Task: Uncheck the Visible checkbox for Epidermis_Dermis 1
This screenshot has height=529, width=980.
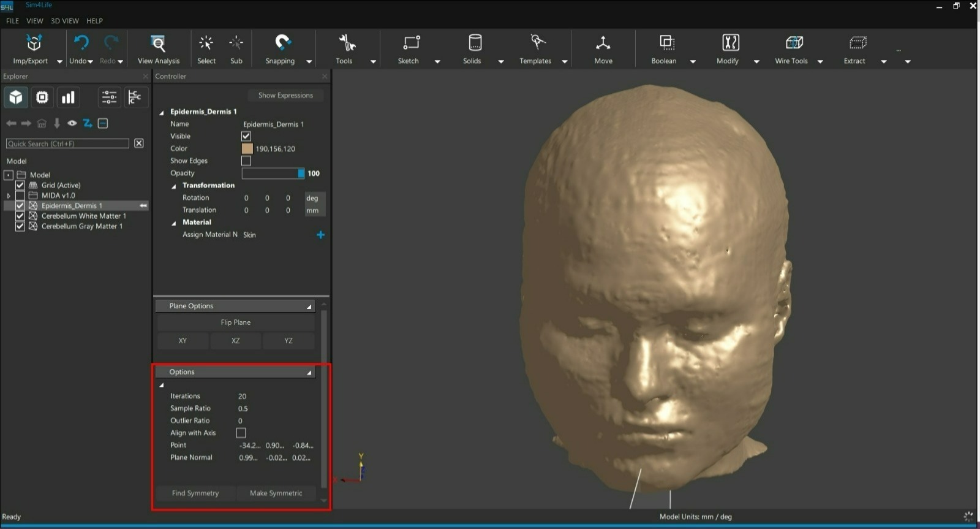Action: pos(246,136)
